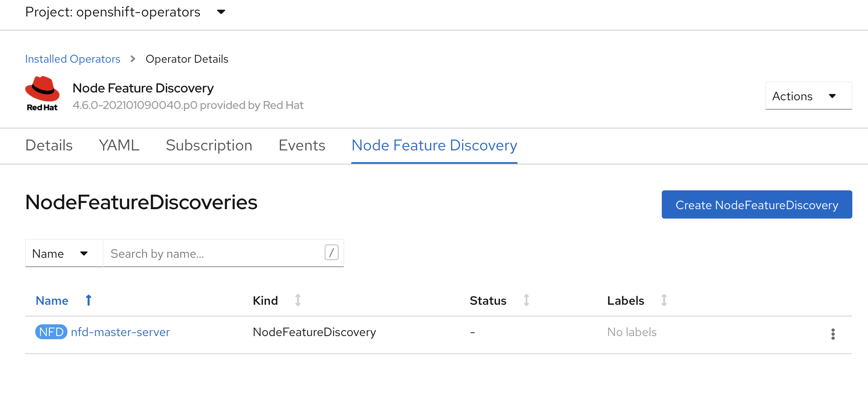Click Create NodeFeatureDiscovery button
Screen dimensions: 868x405
click(x=756, y=205)
